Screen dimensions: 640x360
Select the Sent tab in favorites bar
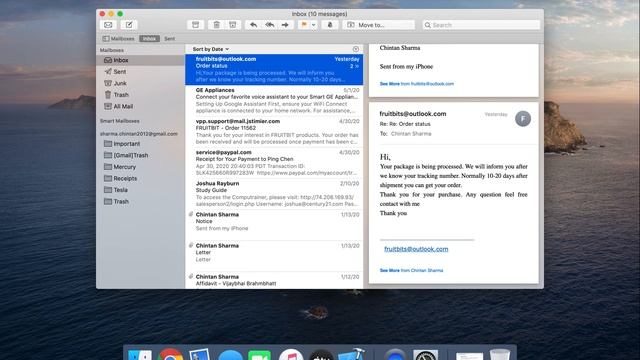pyautogui.click(x=169, y=38)
